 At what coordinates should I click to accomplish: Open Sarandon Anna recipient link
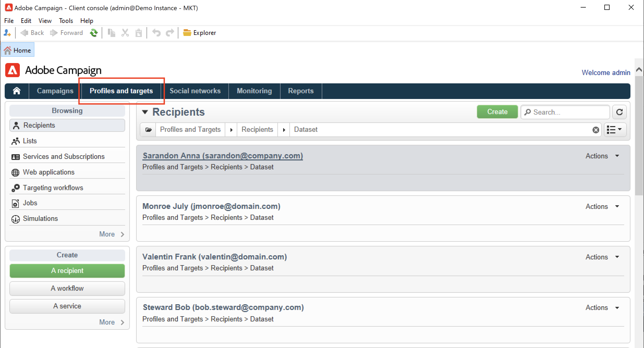(223, 156)
